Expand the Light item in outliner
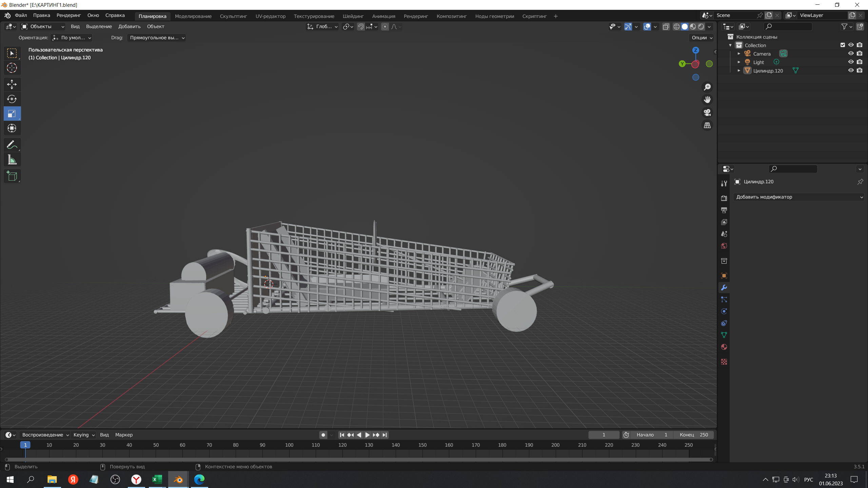 point(739,62)
